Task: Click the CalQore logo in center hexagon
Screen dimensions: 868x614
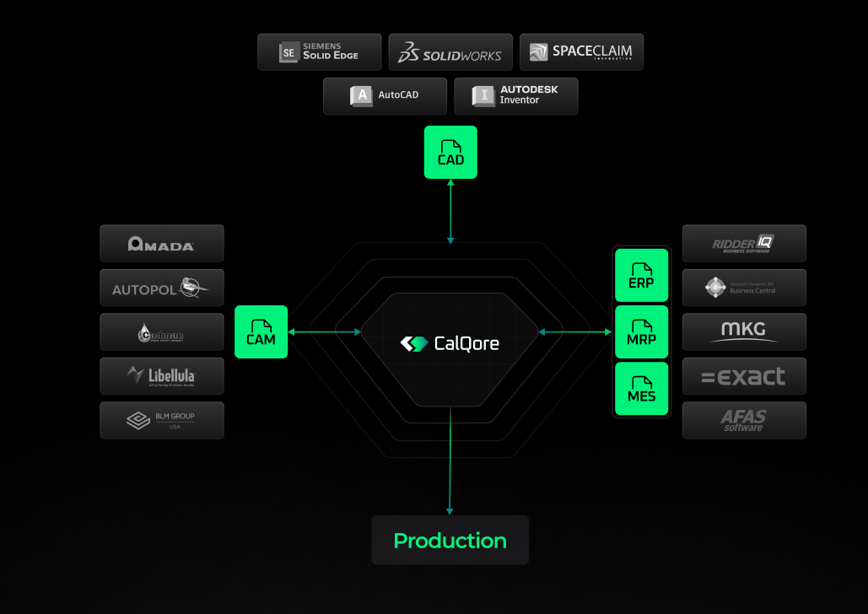Action: [x=450, y=343]
